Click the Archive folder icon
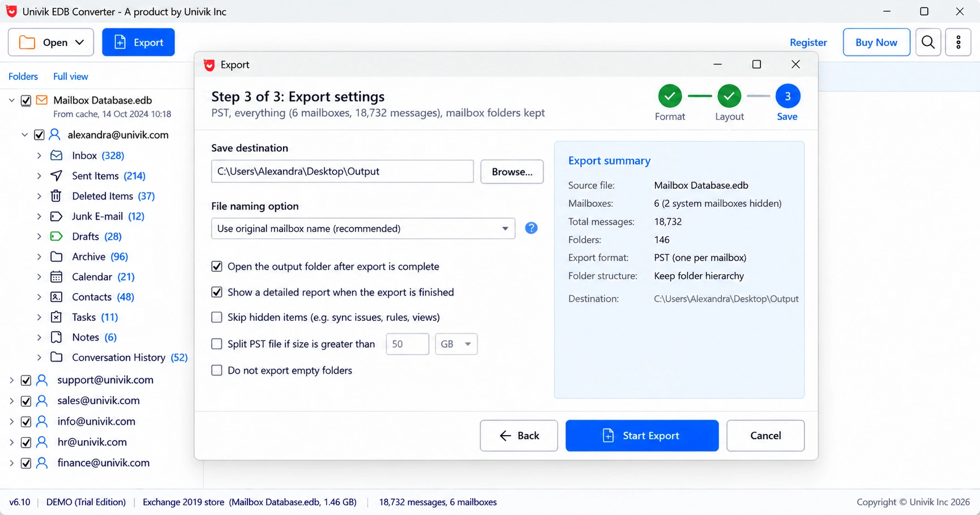The height and width of the screenshot is (515, 980). (x=57, y=257)
